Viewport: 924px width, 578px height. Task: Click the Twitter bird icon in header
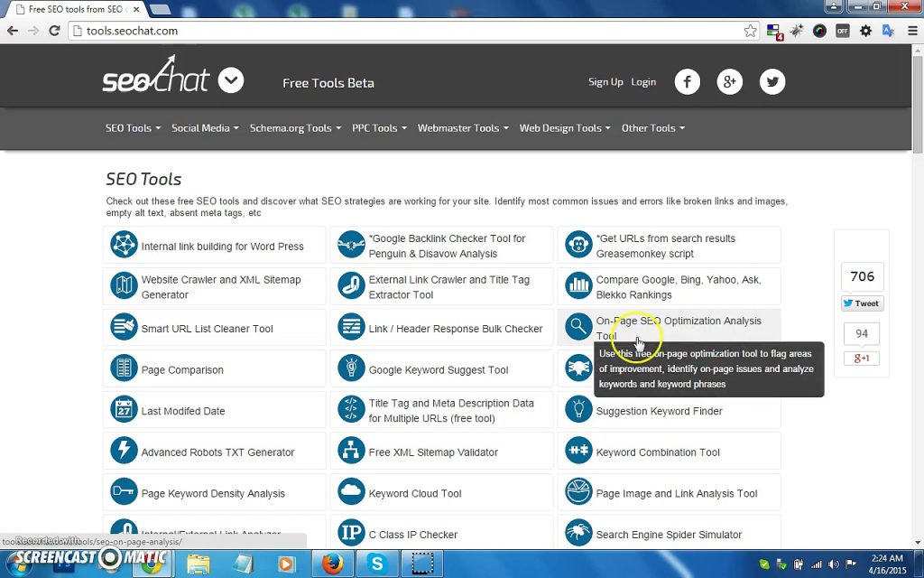(772, 82)
